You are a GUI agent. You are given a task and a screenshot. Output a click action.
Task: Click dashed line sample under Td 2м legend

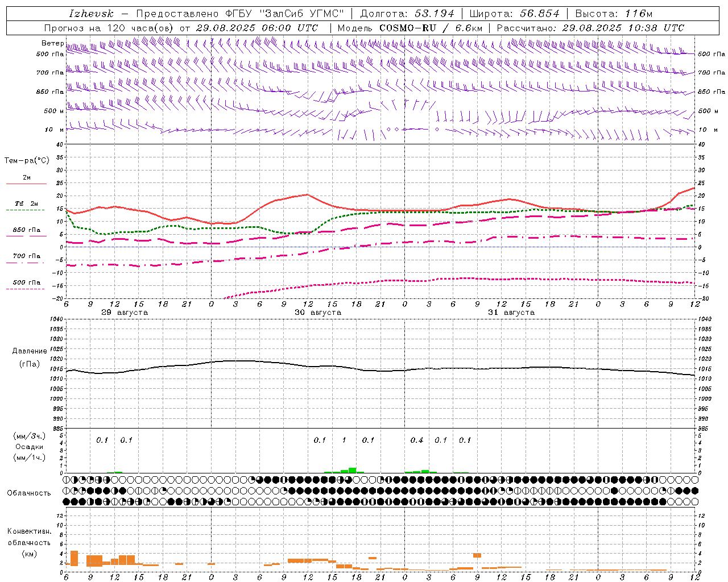25,210
